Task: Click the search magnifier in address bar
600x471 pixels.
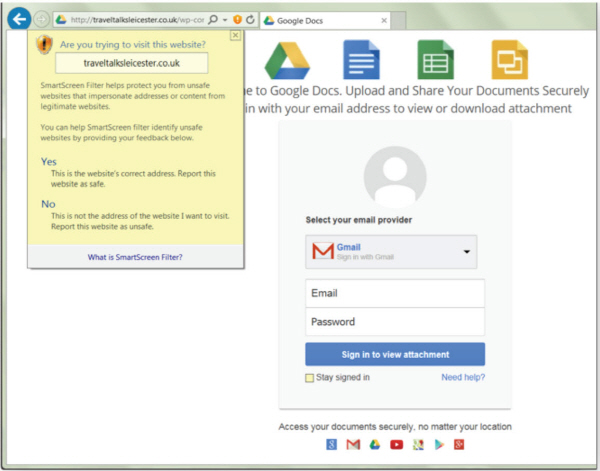Action: tap(213, 20)
